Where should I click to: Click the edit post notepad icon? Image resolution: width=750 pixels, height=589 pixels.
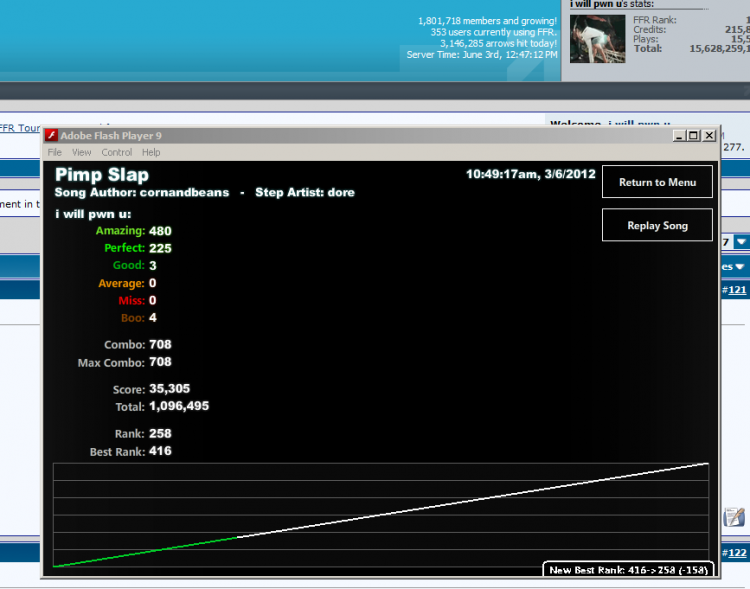(x=734, y=517)
